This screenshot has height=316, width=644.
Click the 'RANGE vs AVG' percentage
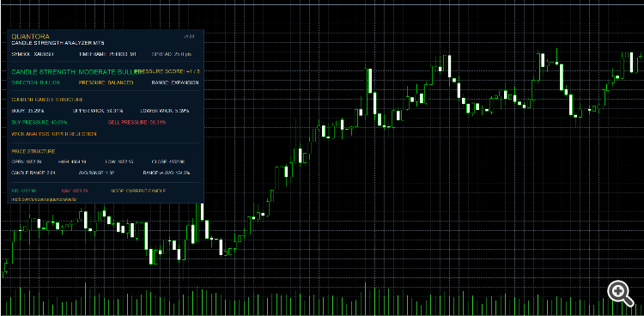[x=167, y=173]
